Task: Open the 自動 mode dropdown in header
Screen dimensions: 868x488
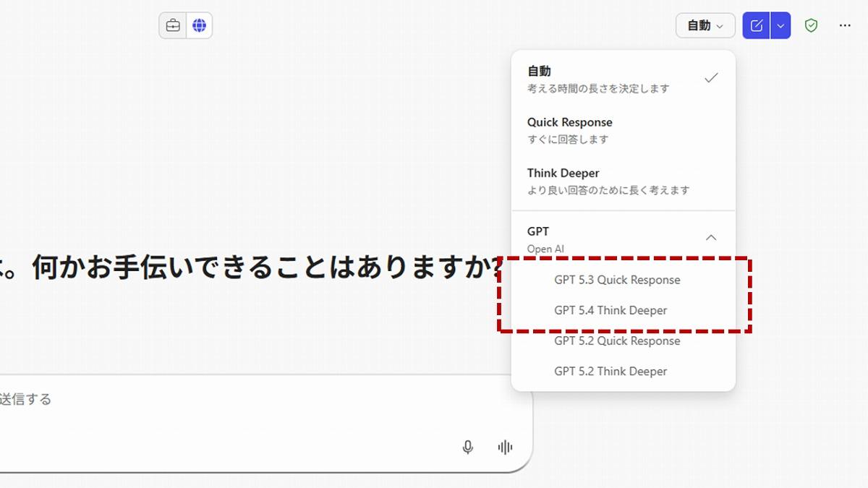Action: tap(705, 26)
